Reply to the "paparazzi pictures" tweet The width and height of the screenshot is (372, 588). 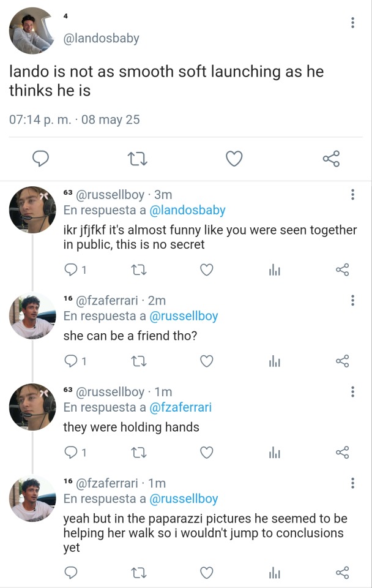click(x=70, y=573)
